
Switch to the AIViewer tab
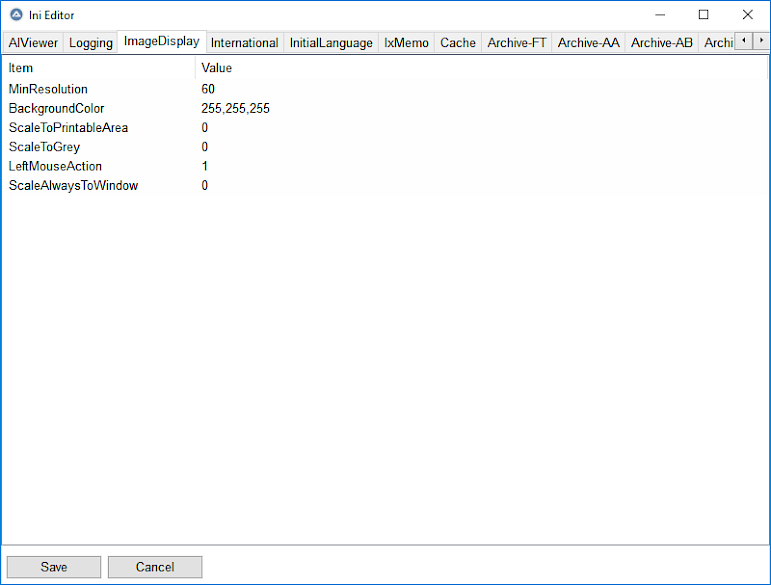point(33,43)
